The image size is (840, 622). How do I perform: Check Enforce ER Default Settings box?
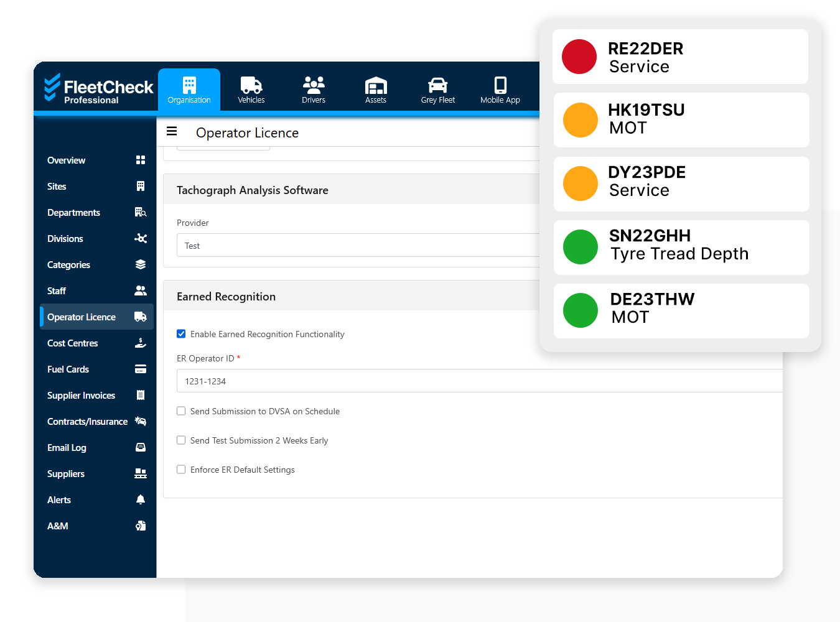(x=181, y=470)
